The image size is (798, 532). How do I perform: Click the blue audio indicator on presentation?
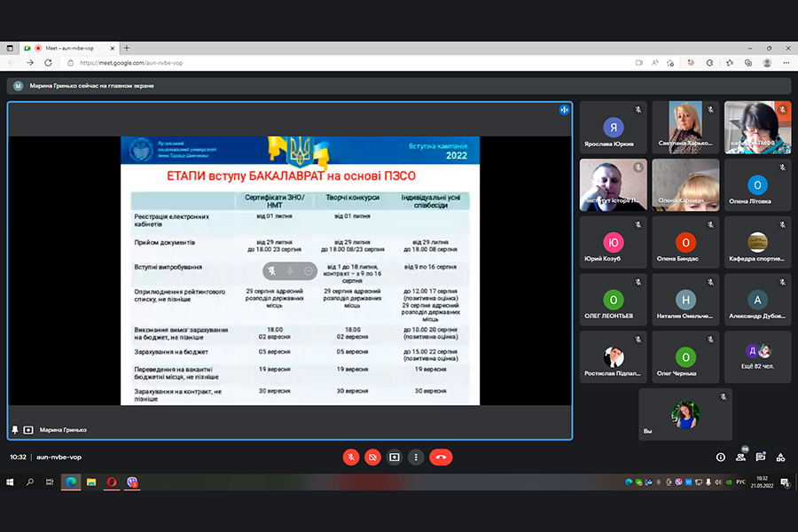[x=564, y=109]
